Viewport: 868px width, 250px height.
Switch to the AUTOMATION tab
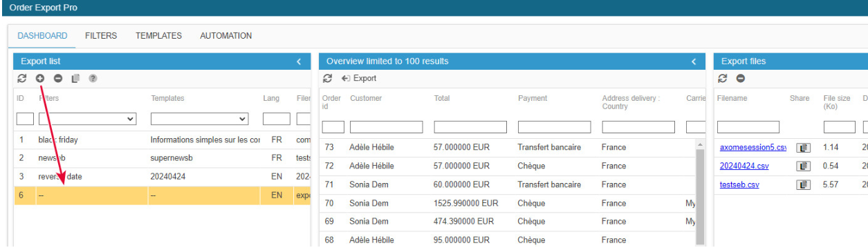click(x=225, y=36)
